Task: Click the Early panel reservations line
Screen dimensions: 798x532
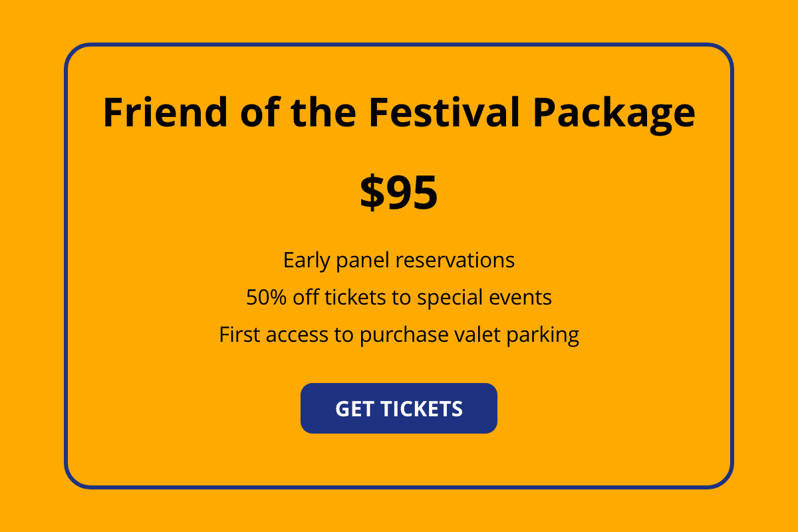Action: (398, 260)
